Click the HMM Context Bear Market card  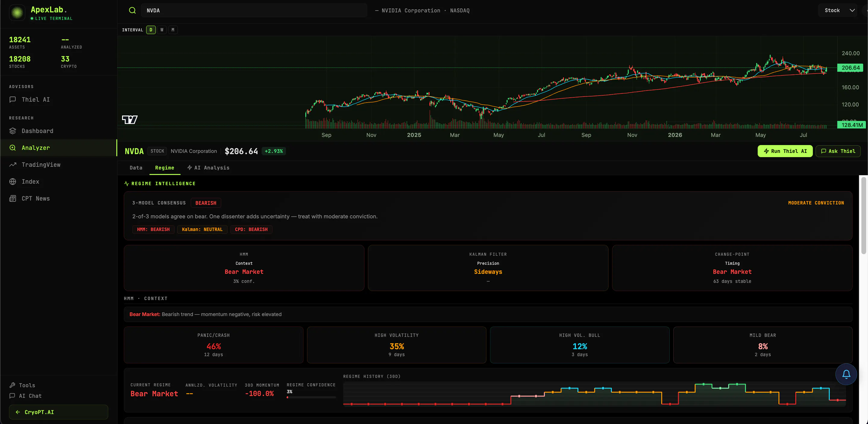click(x=244, y=267)
